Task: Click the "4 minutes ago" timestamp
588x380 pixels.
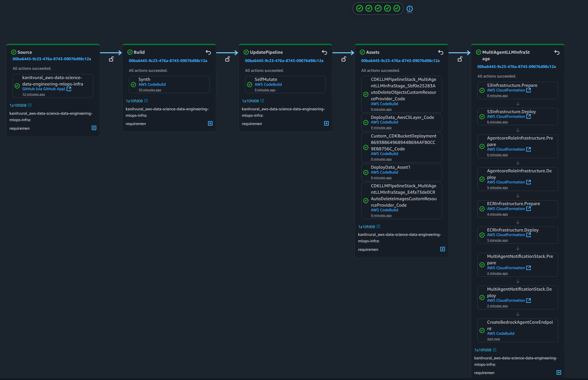Action: (497, 214)
